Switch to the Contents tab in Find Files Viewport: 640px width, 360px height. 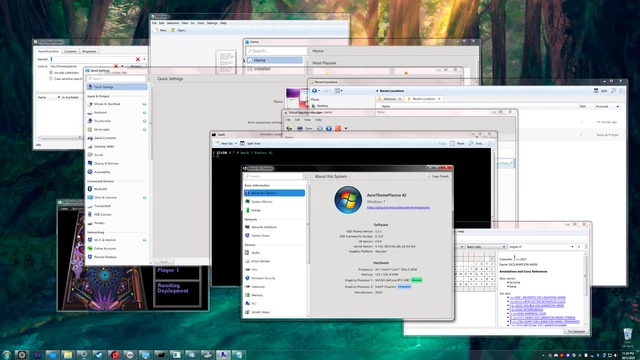pyautogui.click(x=70, y=51)
